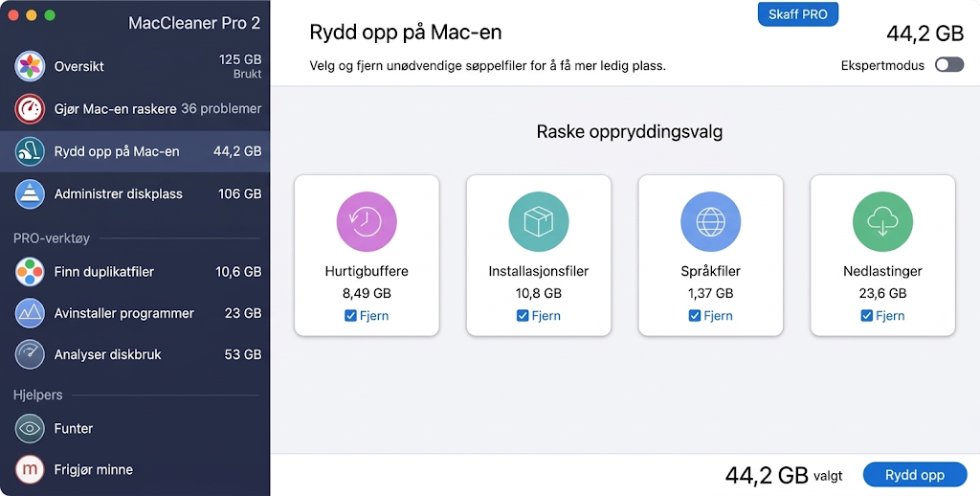Screen dimensions: 980x496
Task: Click the Hjelpers section header
Action: [37, 395]
